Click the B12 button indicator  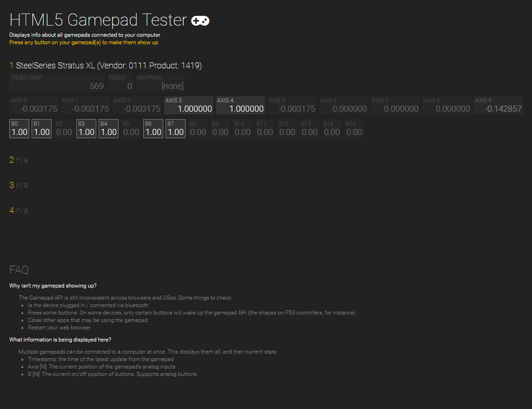click(x=287, y=128)
